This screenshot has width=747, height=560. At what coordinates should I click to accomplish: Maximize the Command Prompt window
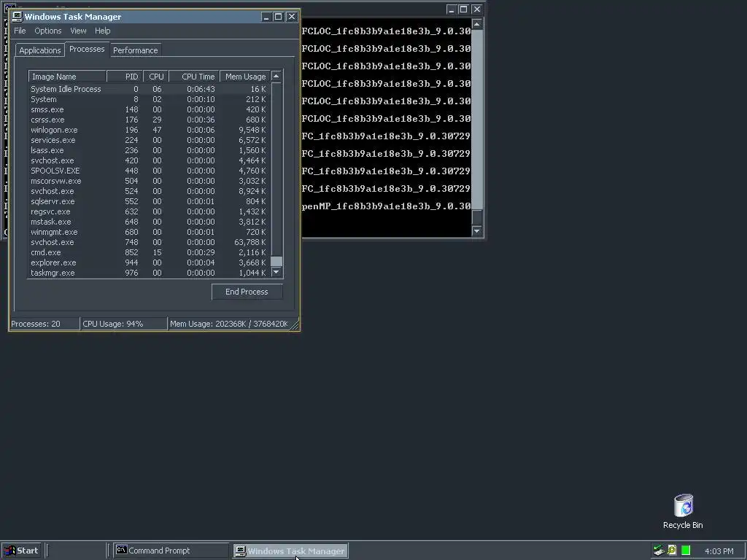point(463,9)
